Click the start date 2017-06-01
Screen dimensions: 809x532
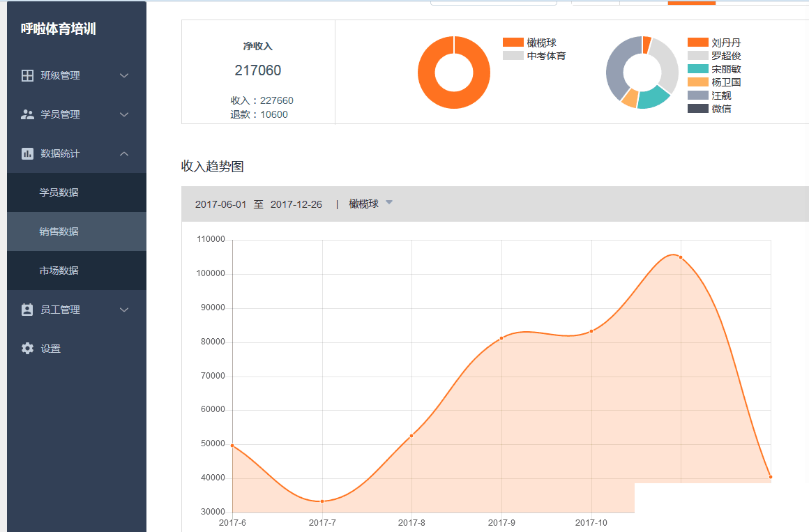tap(220, 204)
